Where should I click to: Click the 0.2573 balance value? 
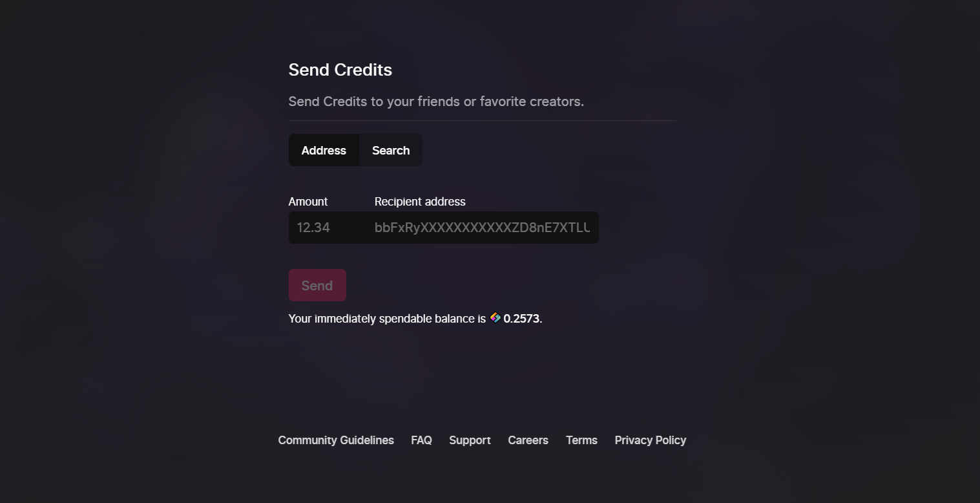[521, 319]
